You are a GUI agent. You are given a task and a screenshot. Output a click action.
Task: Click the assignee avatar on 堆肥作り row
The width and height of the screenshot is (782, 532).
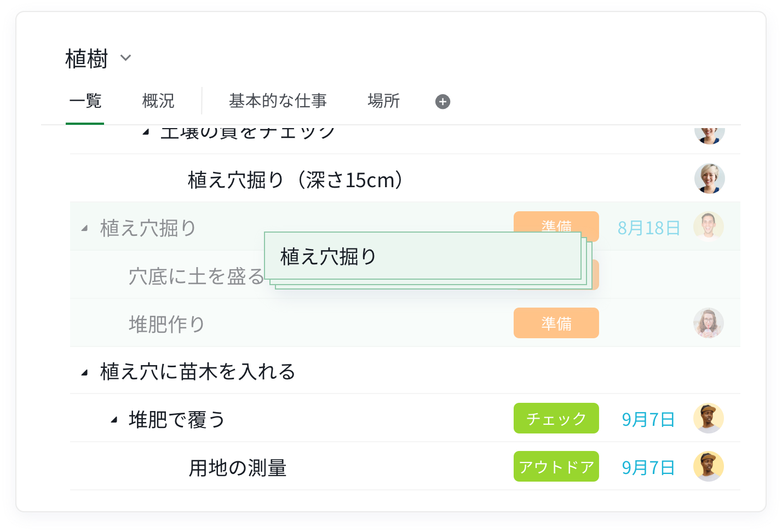(708, 323)
